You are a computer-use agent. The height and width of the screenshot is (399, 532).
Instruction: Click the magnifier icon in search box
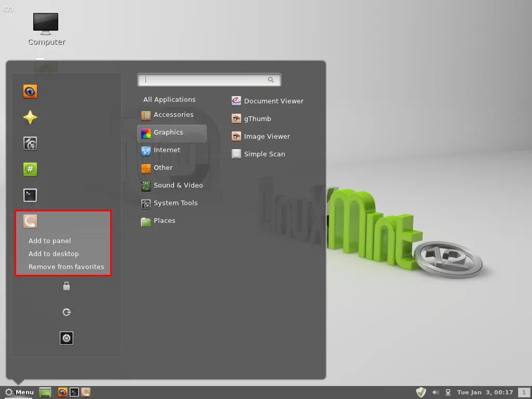271,79
